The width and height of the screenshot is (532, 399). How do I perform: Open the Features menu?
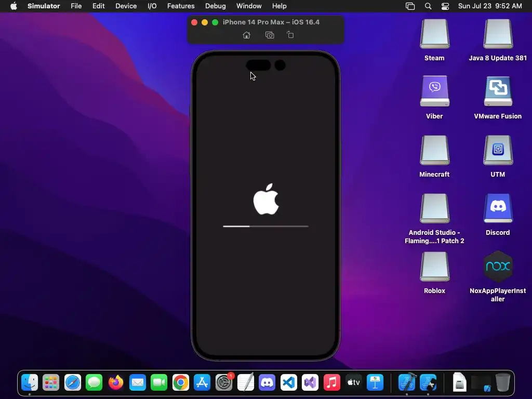click(181, 6)
